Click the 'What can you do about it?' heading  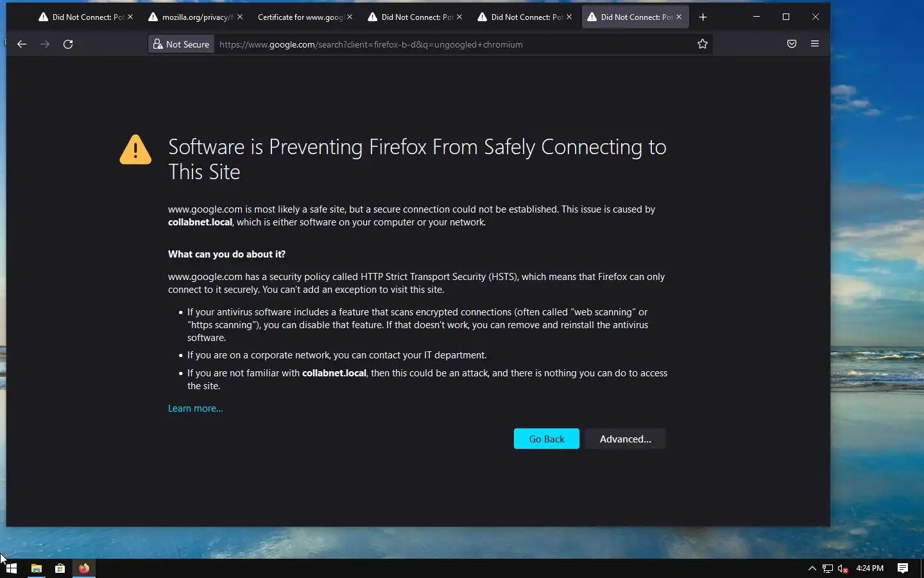227,254
